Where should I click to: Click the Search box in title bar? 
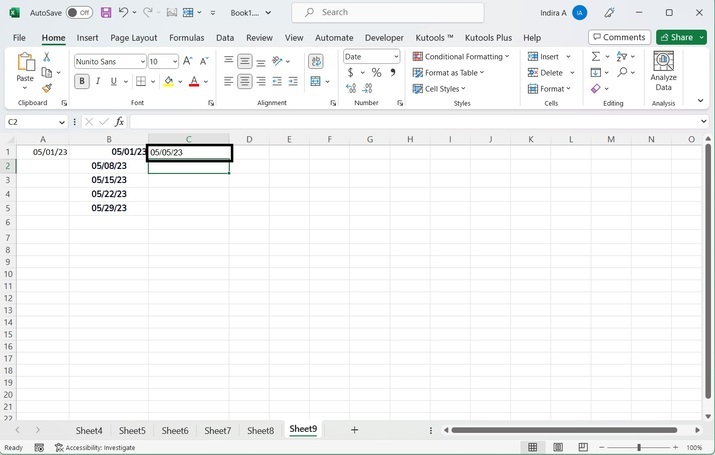388,12
